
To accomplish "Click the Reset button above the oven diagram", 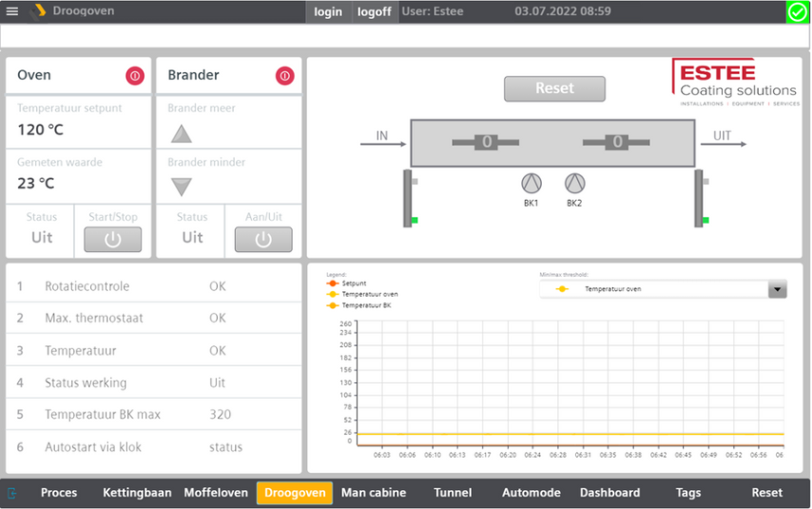I will click(554, 88).
